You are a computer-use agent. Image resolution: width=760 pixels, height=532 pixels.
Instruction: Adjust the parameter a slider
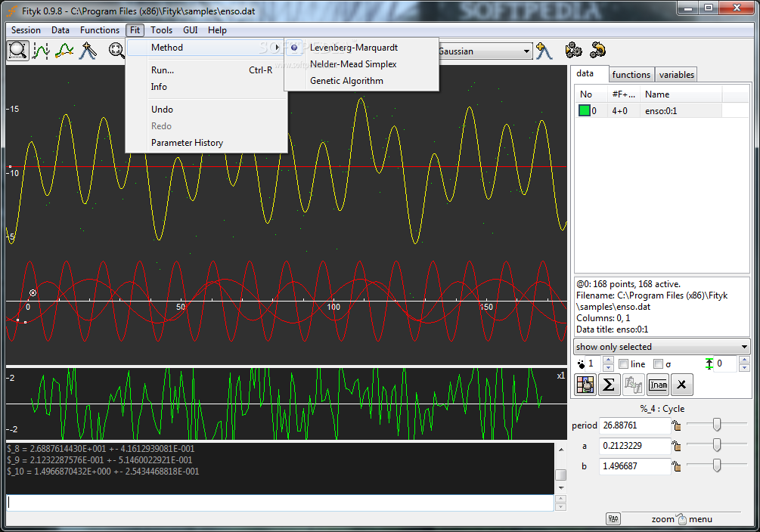pyautogui.click(x=716, y=445)
